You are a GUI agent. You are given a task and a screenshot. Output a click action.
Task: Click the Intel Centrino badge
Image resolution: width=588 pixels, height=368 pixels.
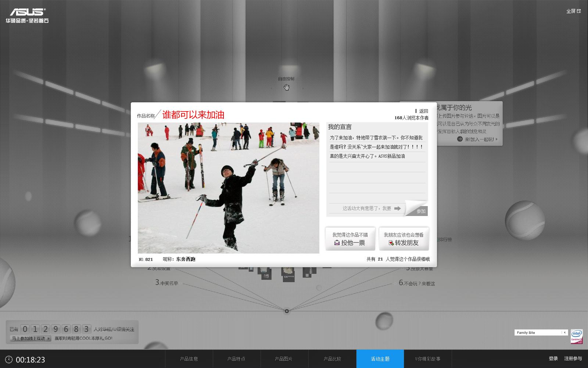coord(577,336)
